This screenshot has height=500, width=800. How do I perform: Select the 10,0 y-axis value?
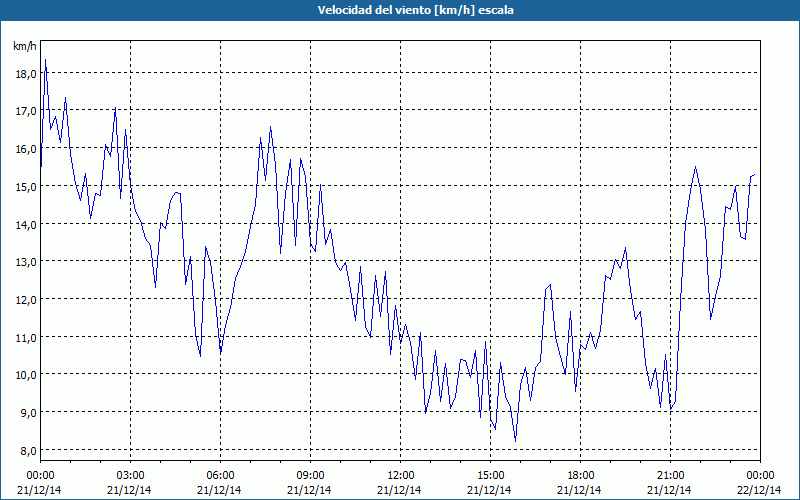pyautogui.click(x=26, y=375)
